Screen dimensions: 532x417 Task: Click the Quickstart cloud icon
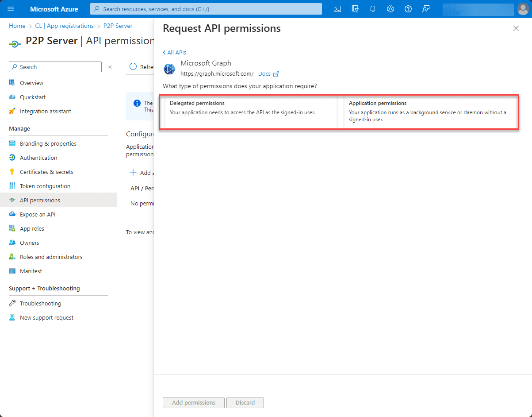[x=12, y=97]
